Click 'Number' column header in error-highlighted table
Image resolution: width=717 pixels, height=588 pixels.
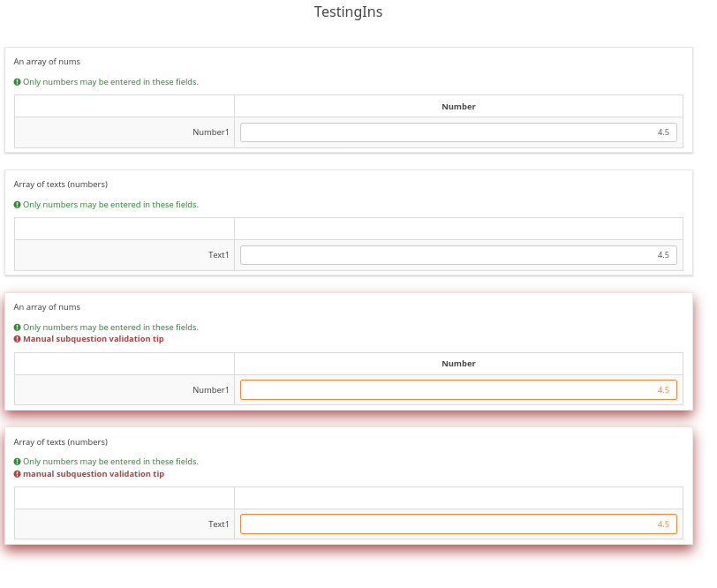458,364
